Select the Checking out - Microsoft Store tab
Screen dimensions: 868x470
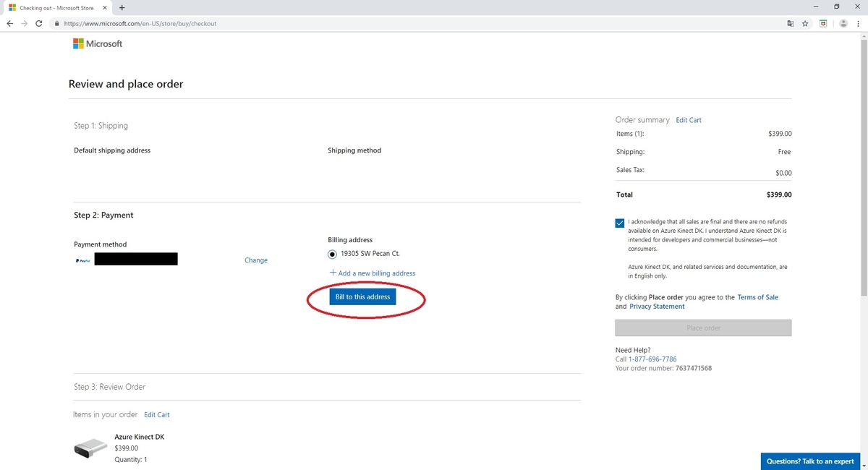[x=57, y=7]
